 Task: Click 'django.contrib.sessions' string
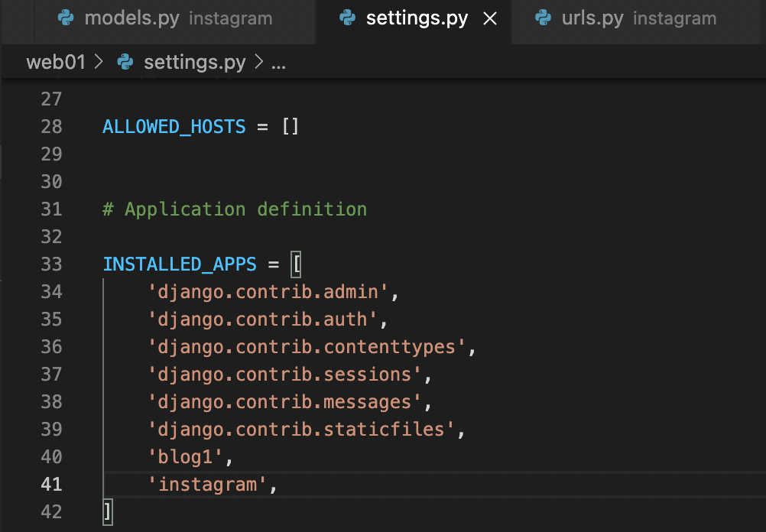[x=284, y=375]
